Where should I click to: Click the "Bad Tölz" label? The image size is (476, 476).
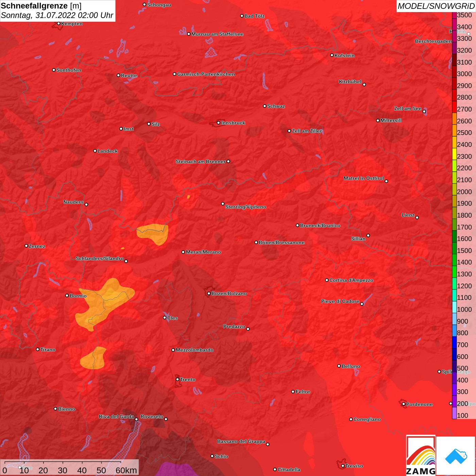[254, 16]
